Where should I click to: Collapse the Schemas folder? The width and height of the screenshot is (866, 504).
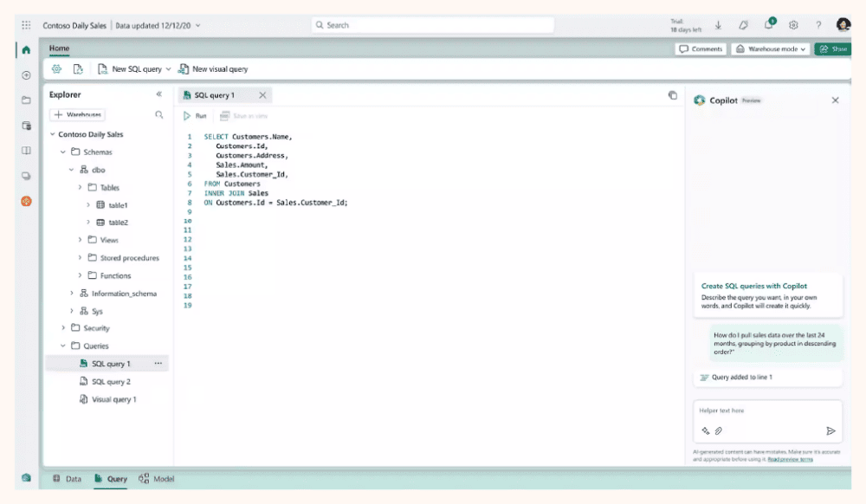point(63,152)
